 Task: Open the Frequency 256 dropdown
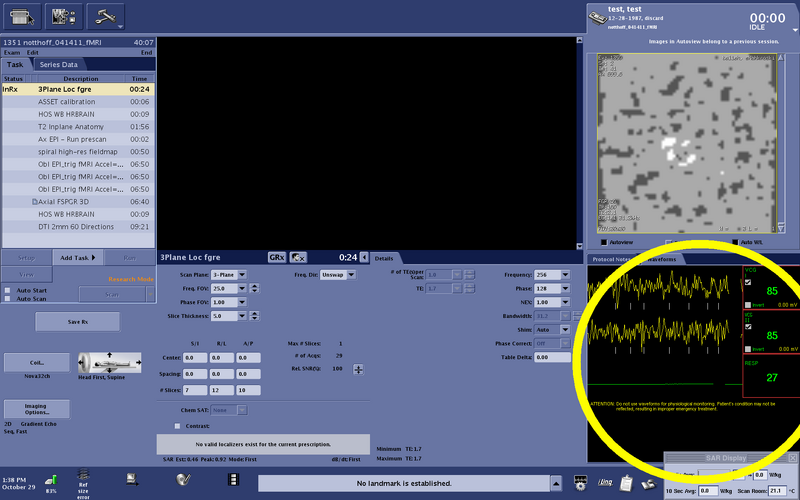[565, 274]
